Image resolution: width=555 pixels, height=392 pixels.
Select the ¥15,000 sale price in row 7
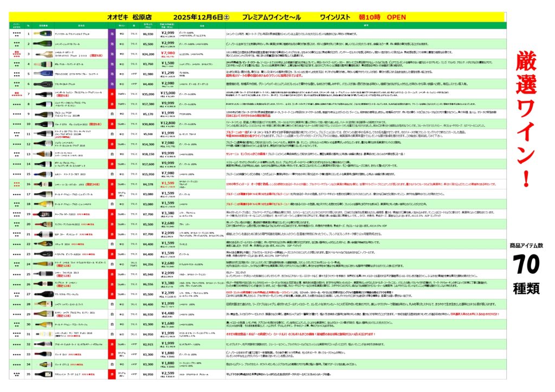click(x=167, y=93)
